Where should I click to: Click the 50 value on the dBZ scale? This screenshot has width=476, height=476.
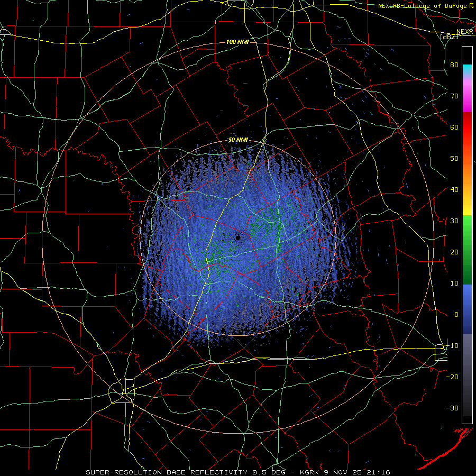(x=454, y=159)
